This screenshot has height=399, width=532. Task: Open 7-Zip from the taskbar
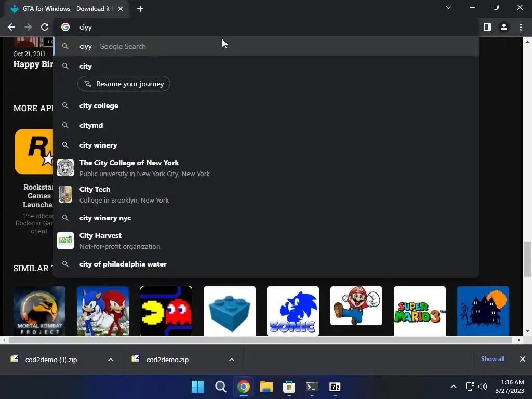(335, 387)
